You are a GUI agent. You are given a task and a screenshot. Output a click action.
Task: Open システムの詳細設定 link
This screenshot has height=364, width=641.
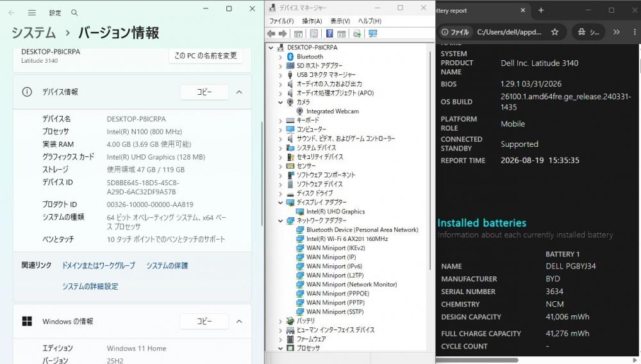tap(90, 286)
